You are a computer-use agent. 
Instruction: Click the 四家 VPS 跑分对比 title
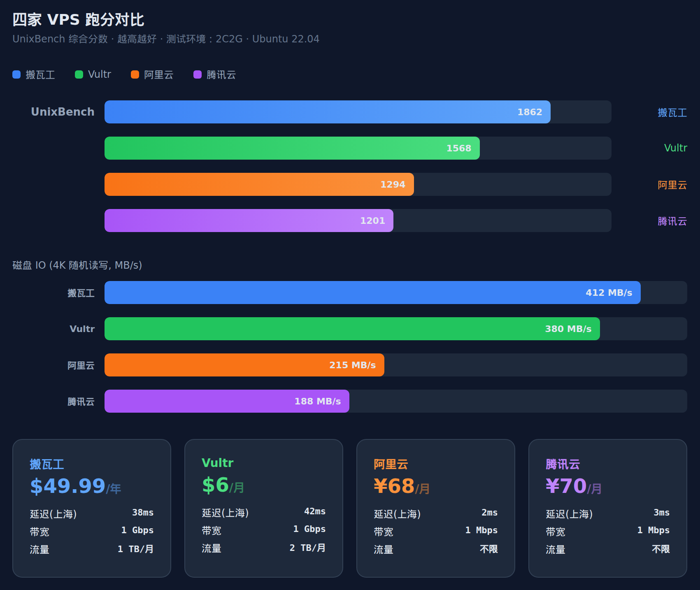click(78, 20)
